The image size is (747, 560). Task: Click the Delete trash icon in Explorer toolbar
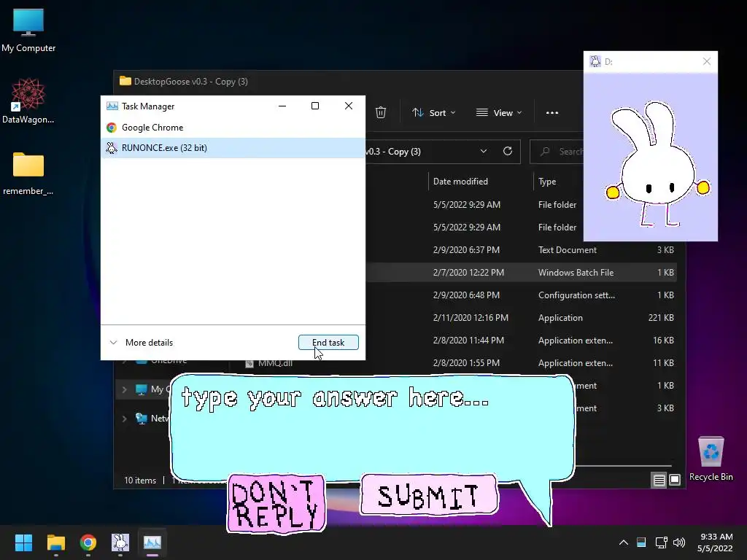(380, 113)
